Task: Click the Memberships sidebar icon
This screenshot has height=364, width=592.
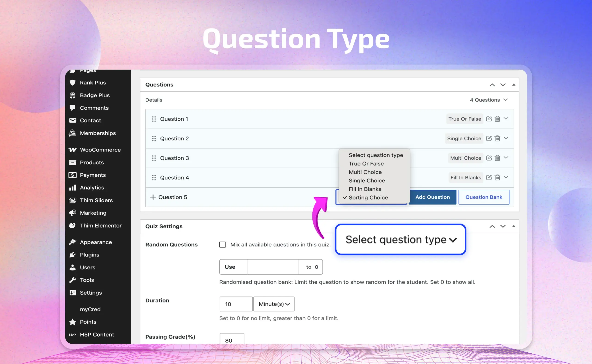Action: tap(72, 133)
